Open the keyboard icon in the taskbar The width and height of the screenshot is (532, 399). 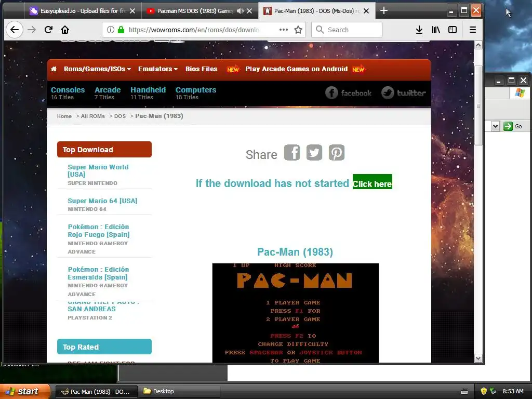pyautogui.click(x=464, y=392)
